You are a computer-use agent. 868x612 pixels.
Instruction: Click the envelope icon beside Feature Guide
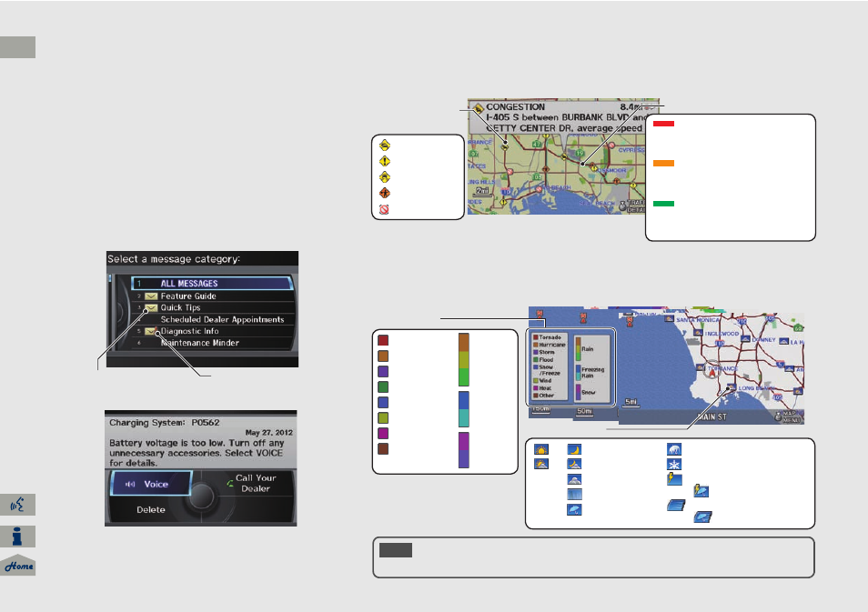click(x=151, y=296)
